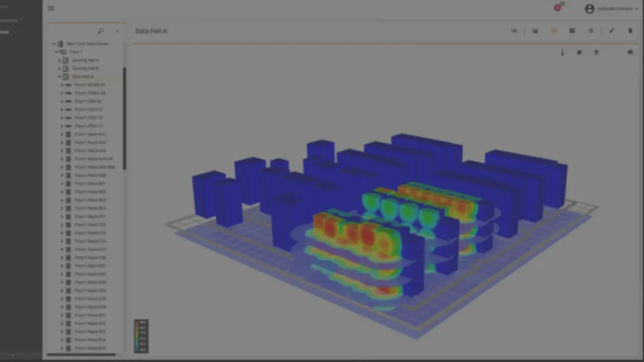This screenshot has width=644, height=362.
Task: Open the red alert notification icon
Action: pyautogui.click(x=557, y=8)
